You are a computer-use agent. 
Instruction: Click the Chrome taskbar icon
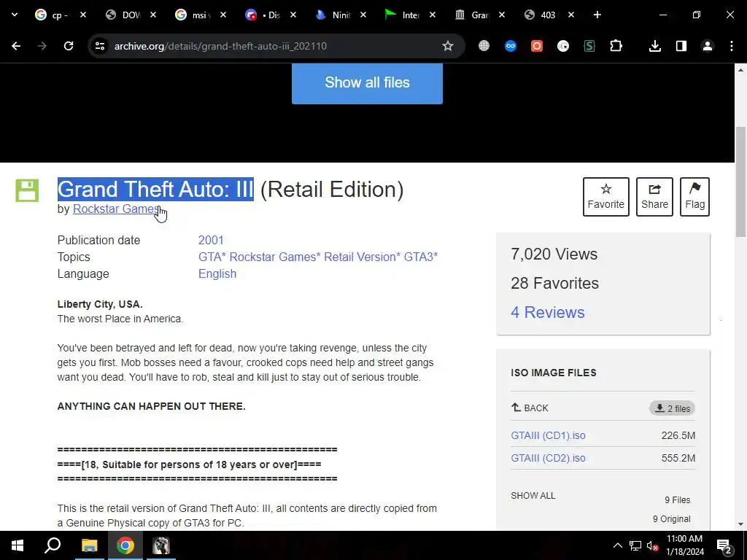tap(125, 545)
